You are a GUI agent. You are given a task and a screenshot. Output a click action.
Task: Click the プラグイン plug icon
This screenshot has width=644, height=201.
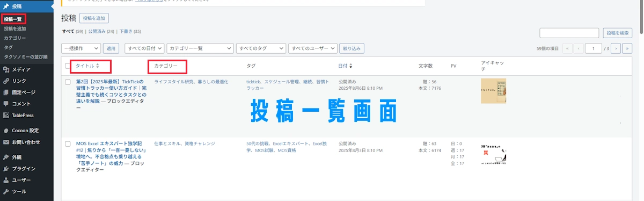pos(6,169)
